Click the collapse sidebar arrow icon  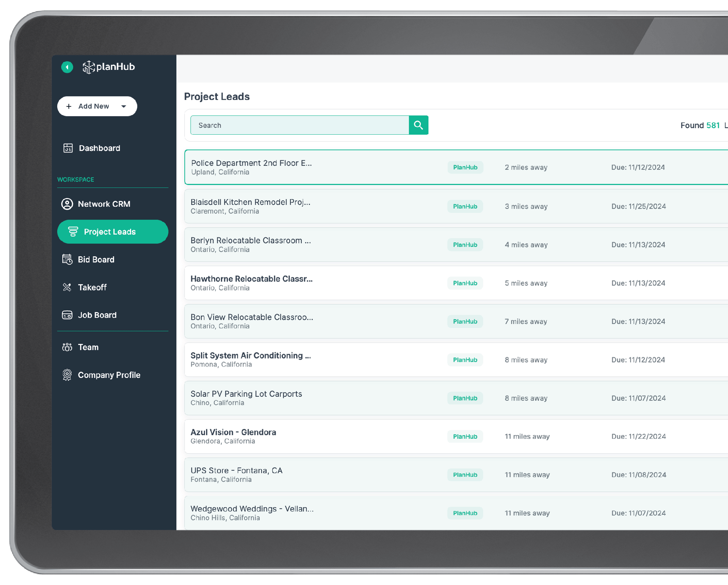point(67,67)
